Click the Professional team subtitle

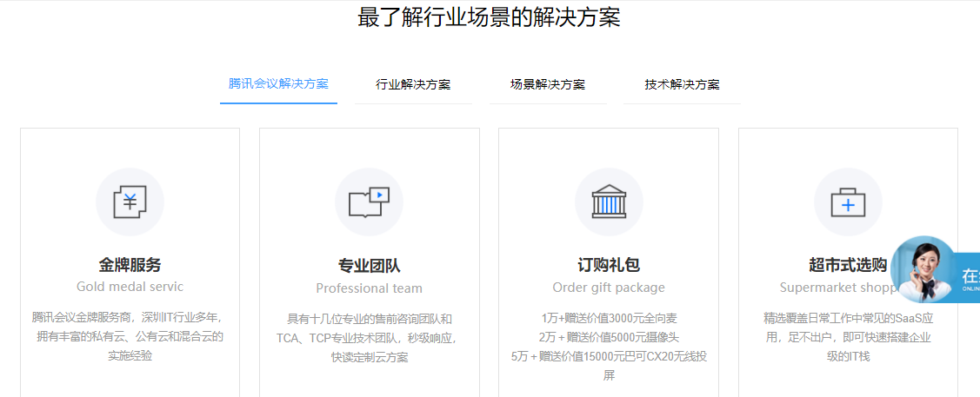(x=370, y=288)
